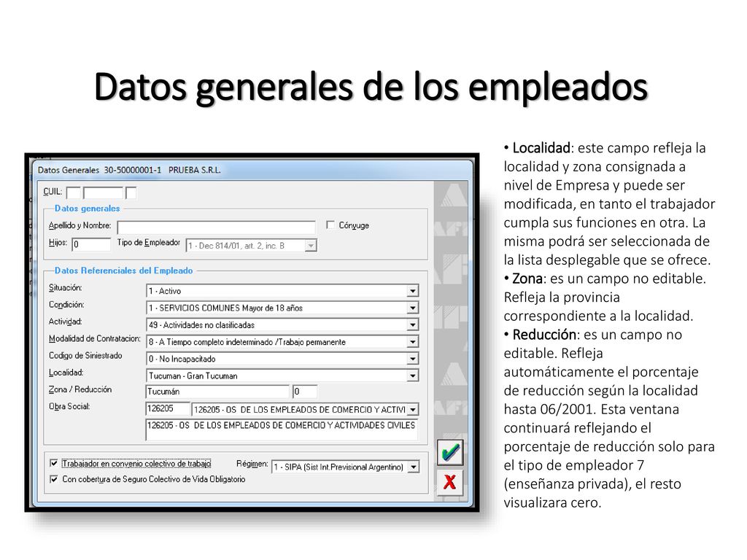Open the Situación dropdown arrow
Viewport: 747px width, 560px height.
[x=413, y=291]
